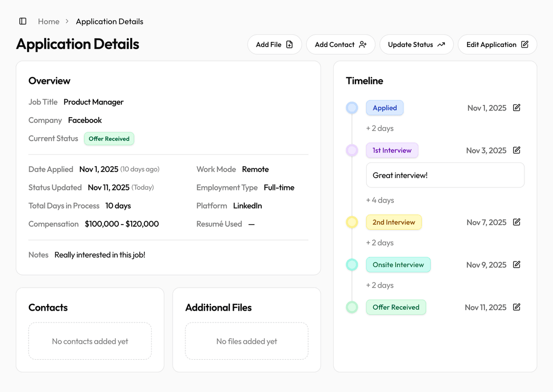This screenshot has width=553, height=392.
Task: Select the Offer Received badge in Overview
Action: click(109, 138)
